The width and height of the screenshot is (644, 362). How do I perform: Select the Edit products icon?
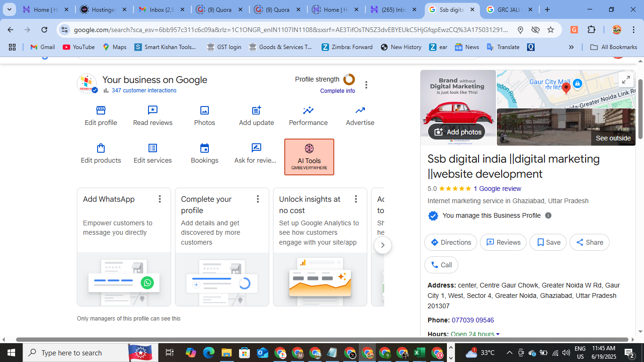pyautogui.click(x=100, y=152)
